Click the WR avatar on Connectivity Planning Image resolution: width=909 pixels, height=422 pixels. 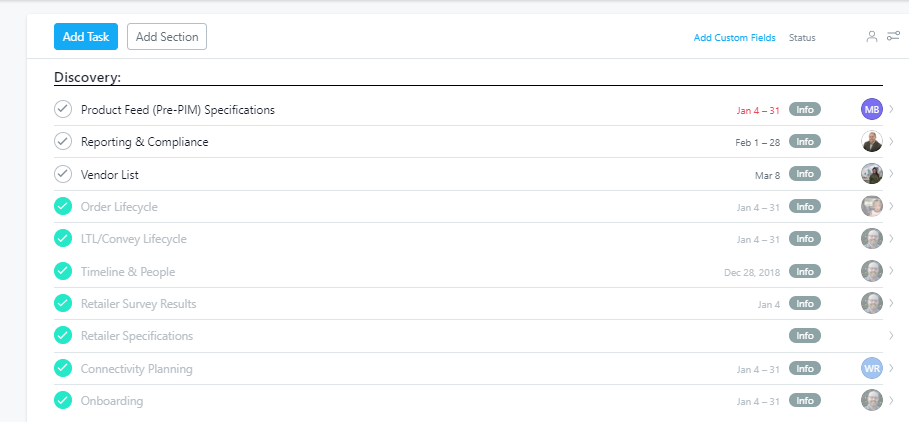872,368
